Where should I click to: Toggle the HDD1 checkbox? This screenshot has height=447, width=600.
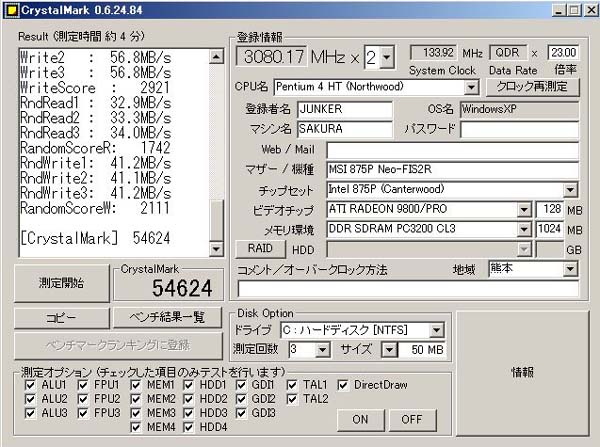click(x=188, y=385)
